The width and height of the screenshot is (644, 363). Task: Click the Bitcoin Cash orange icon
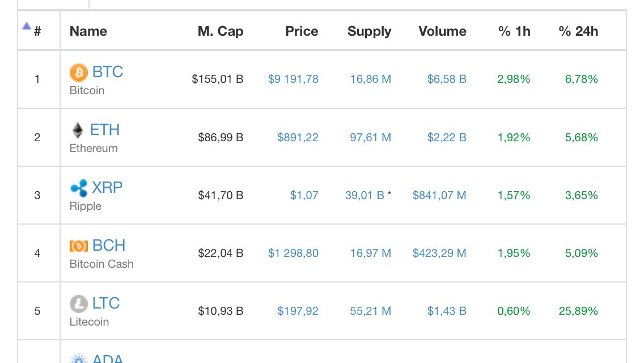pyautogui.click(x=78, y=246)
